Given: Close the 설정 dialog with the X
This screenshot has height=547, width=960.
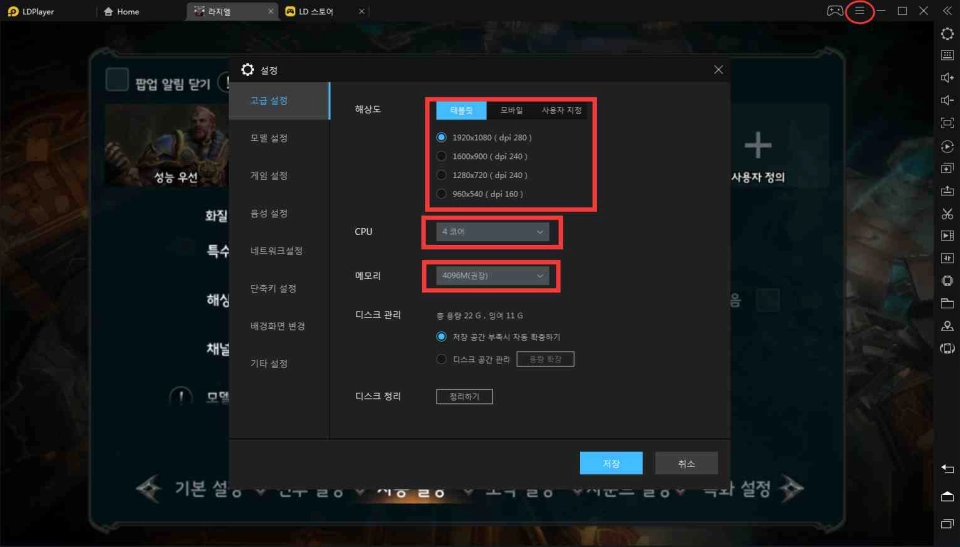Looking at the screenshot, I should tap(718, 70).
